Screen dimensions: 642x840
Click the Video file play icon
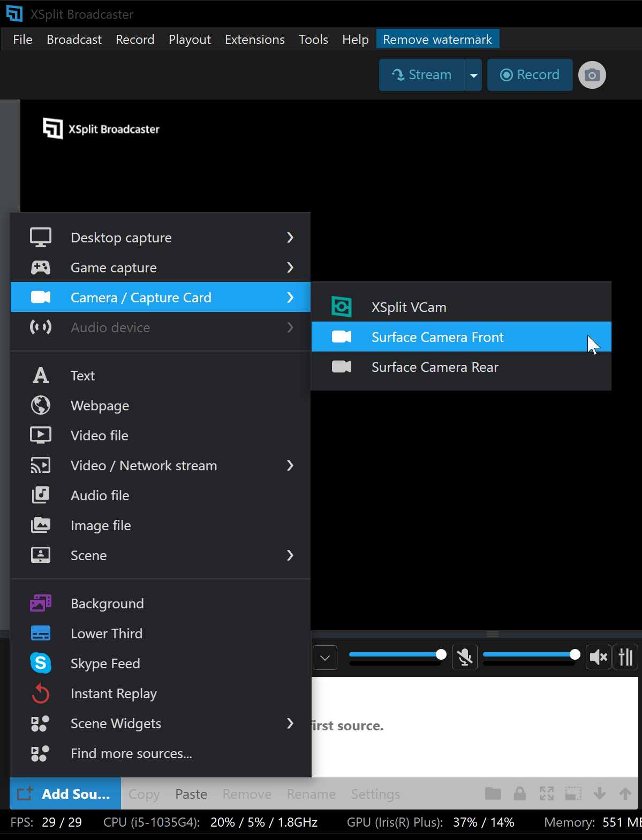pos(41,436)
